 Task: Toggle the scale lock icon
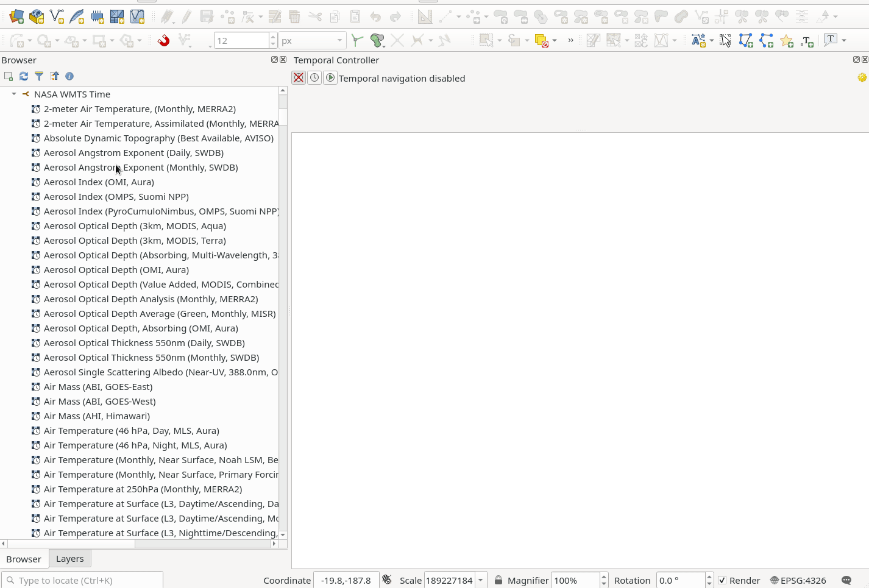click(x=498, y=580)
